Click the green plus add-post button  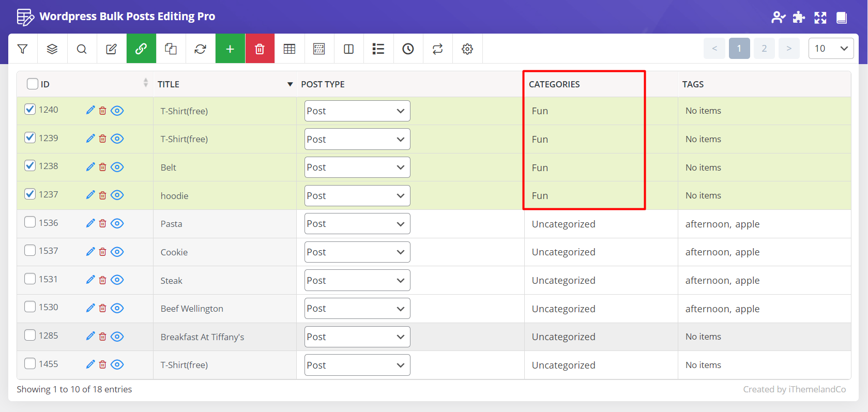pos(230,49)
